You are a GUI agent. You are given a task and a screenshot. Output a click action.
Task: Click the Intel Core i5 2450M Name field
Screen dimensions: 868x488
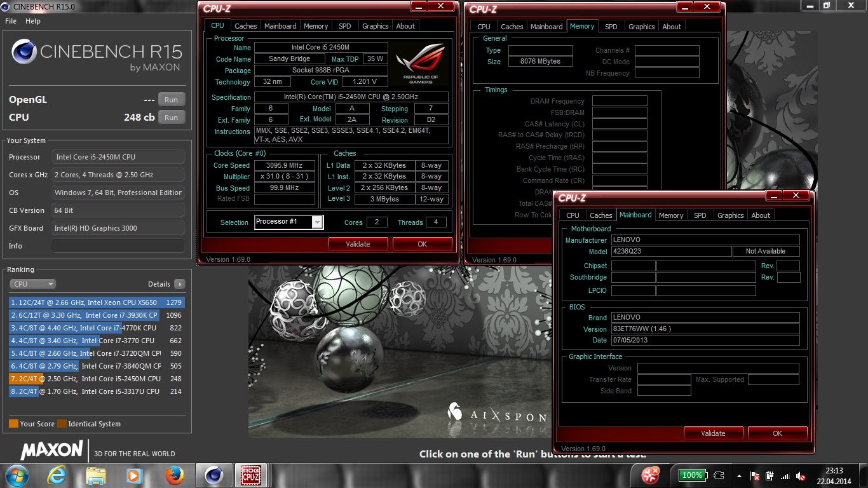click(321, 48)
